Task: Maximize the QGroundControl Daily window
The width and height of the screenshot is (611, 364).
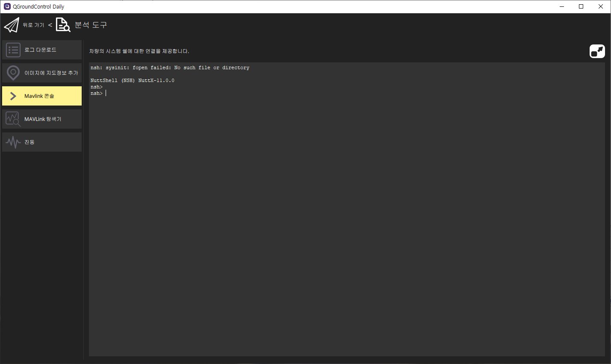Action: pyautogui.click(x=581, y=6)
